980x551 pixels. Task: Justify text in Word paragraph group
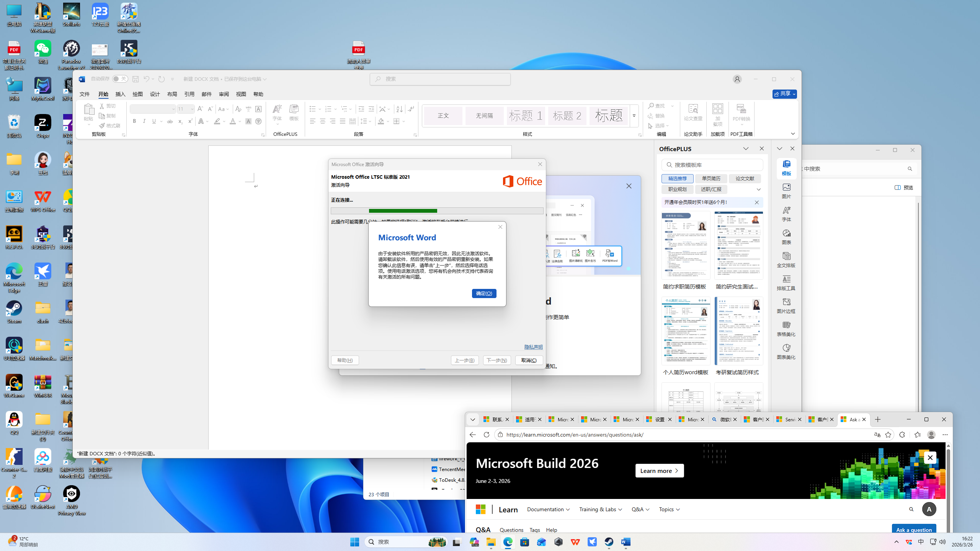pyautogui.click(x=343, y=121)
